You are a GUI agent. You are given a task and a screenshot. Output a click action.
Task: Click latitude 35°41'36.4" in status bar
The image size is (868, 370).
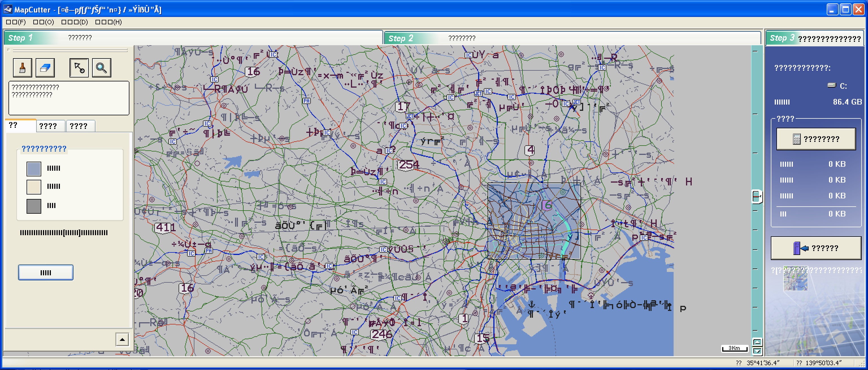coord(763,363)
